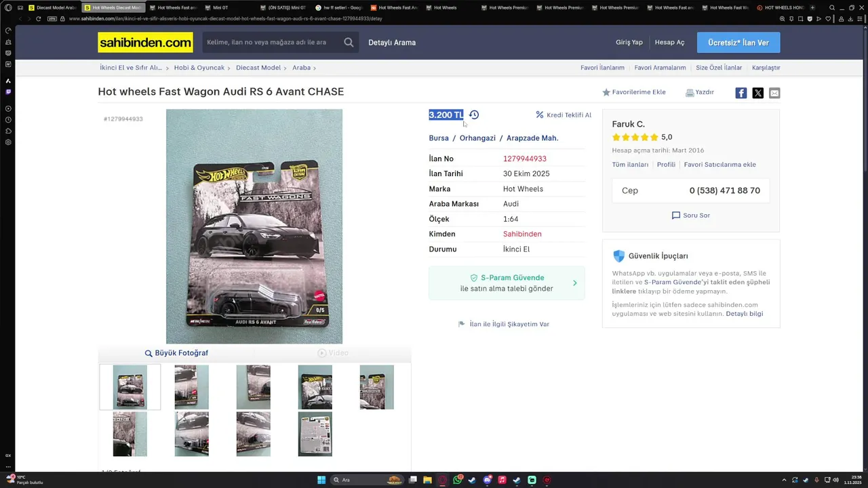
Task: Click phone number 0 (538) 471 88 70
Action: click(724, 190)
